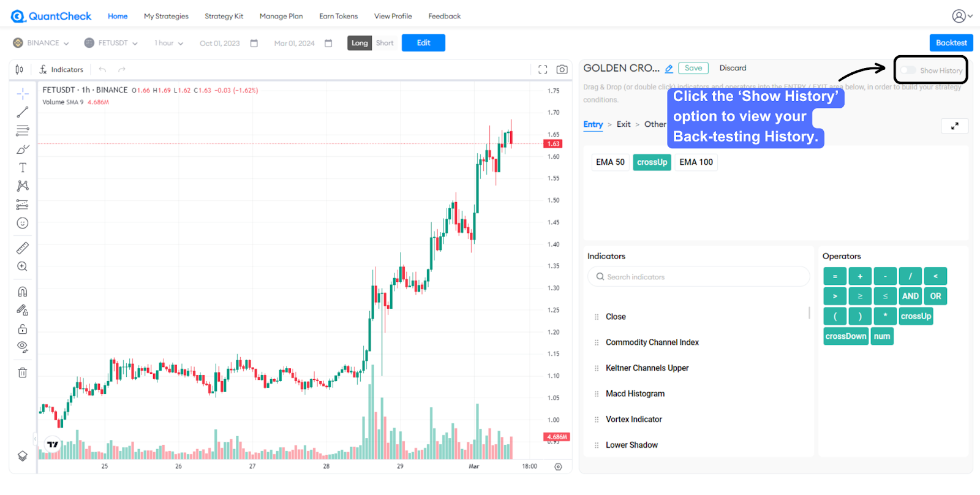Run the Backtest button
The image size is (980, 495).
coord(951,43)
